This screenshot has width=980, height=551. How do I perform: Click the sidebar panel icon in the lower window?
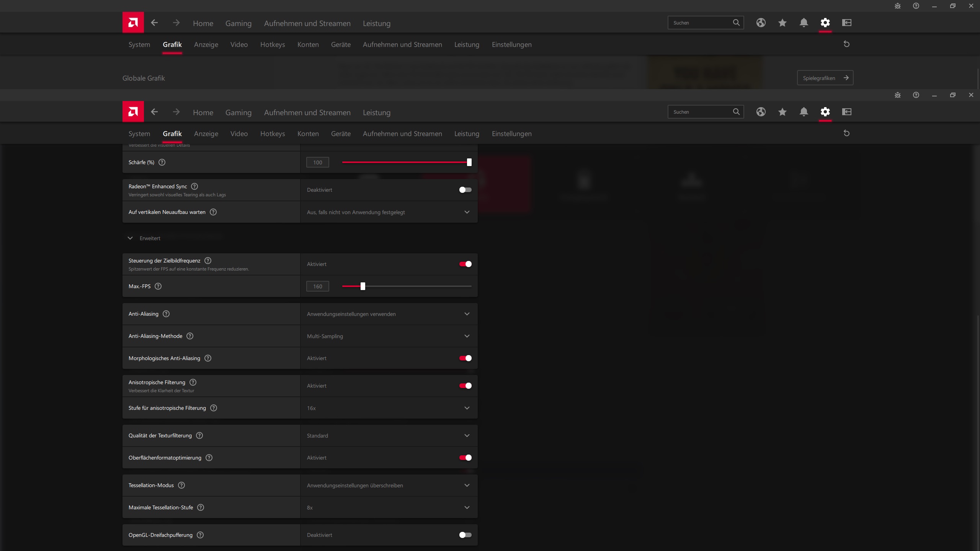pos(846,112)
